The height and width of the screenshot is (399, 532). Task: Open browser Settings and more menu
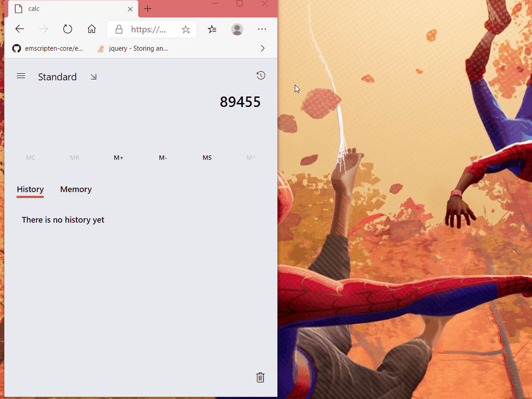click(x=262, y=29)
